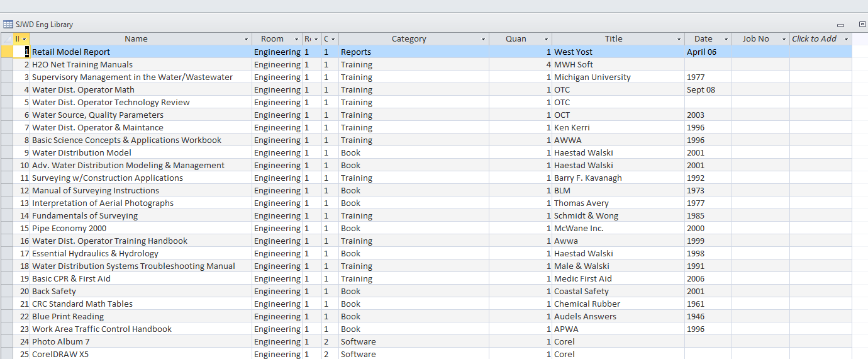
Task: Click 'Water Source, Quality Parameters' cell
Action: [x=141, y=115]
